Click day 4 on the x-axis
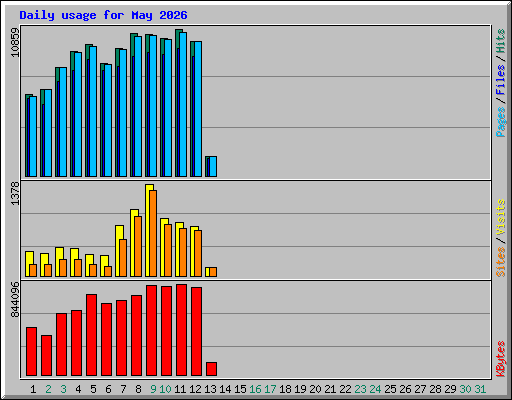The height and width of the screenshot is (400, 512). (78, 389)
